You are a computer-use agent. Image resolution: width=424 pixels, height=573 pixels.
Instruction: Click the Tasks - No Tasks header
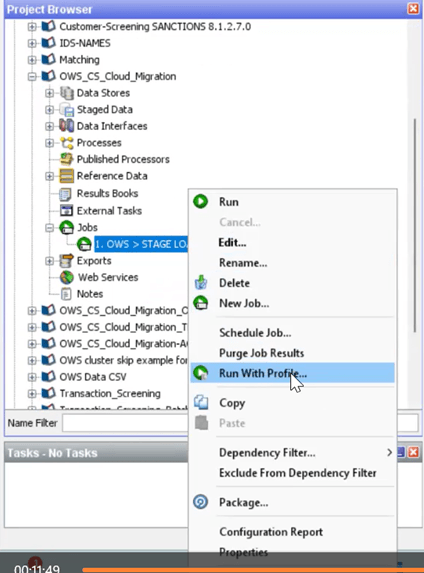coord(52,453)
